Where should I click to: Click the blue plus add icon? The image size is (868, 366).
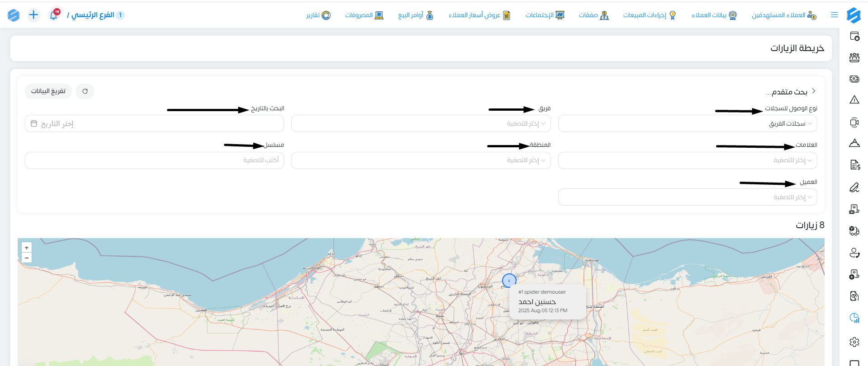33,15
